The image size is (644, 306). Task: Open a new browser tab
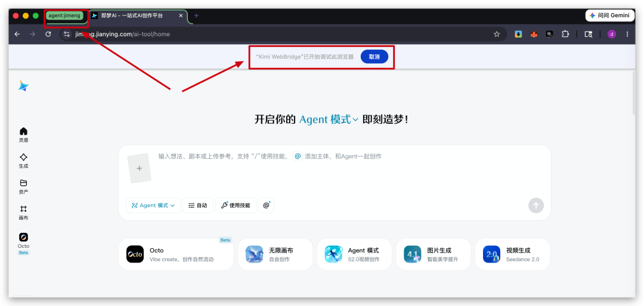coord(196,15)
